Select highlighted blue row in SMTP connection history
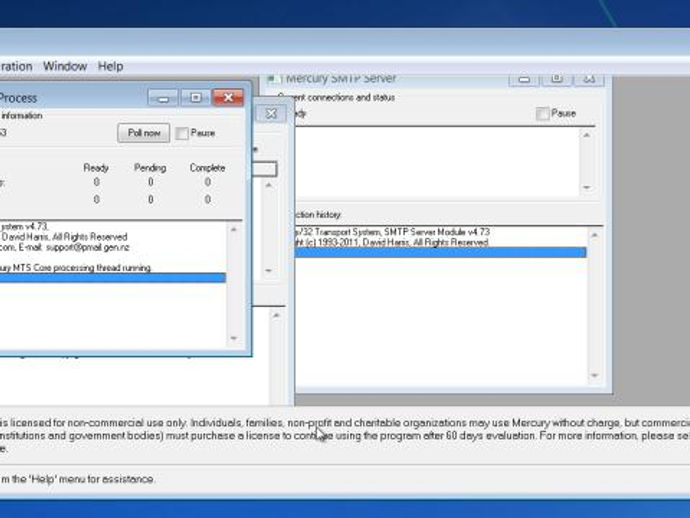The image size is (690, 518). (441, 252)
